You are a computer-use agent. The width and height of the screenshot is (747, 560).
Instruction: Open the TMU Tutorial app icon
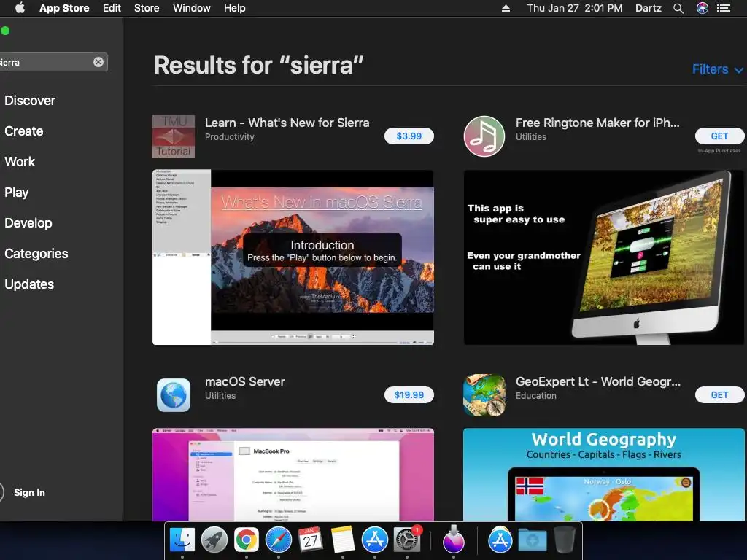point(174,136)
